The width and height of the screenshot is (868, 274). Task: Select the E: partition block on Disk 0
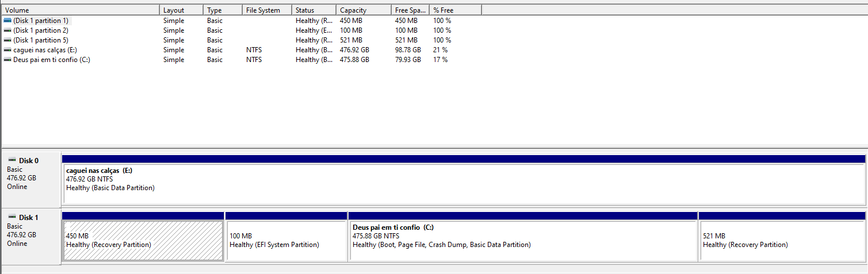pyautogui.click(x=464, y=179)
